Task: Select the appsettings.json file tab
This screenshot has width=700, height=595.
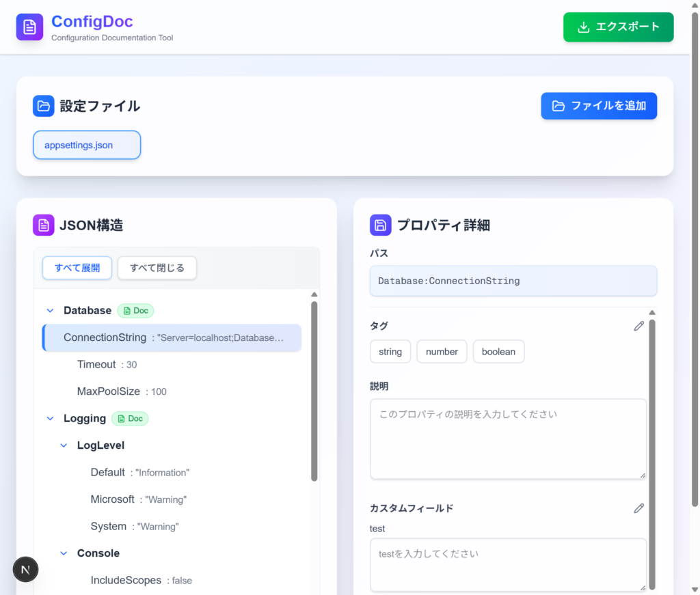Action: tap(87, 146)
